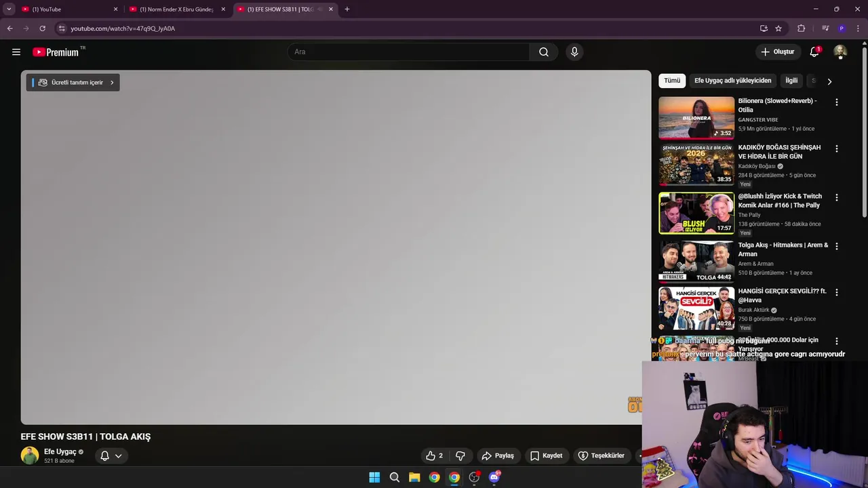Open the tab search dropdown in Chrome
868x488 pixels.
click(9, 9)
